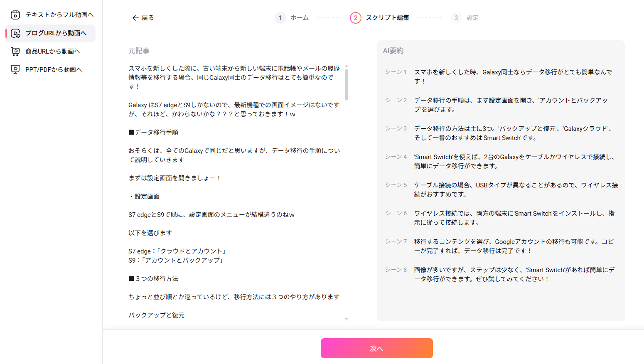Click scroll up arrow of article panel
644x364 pixels.
tap(346, 66)
